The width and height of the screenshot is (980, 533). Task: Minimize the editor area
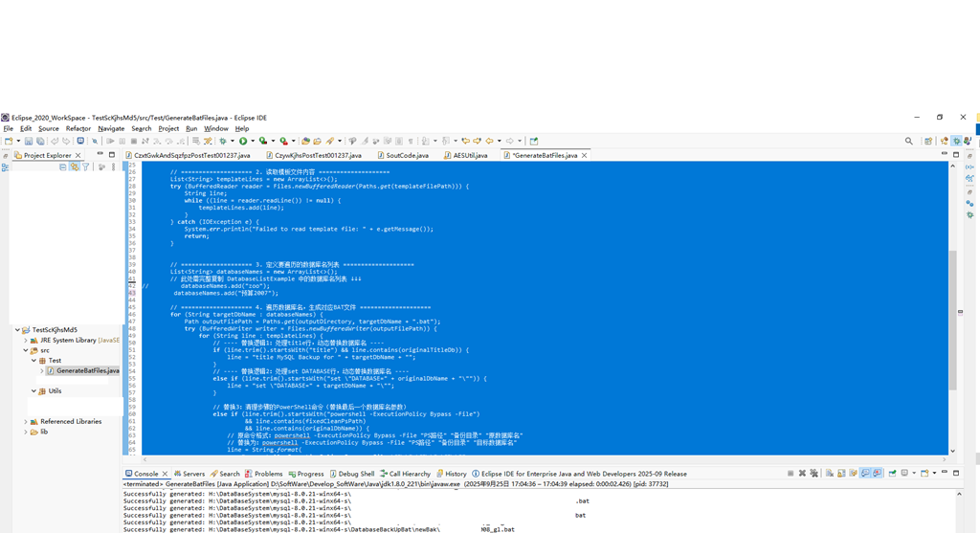pos(945,154)
